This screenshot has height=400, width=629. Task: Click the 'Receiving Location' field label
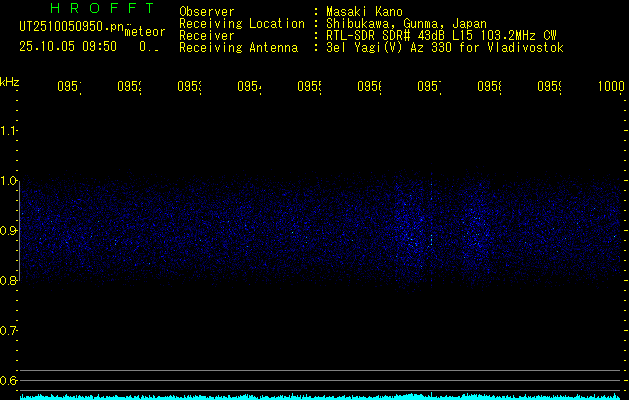[x=242, y=24]
